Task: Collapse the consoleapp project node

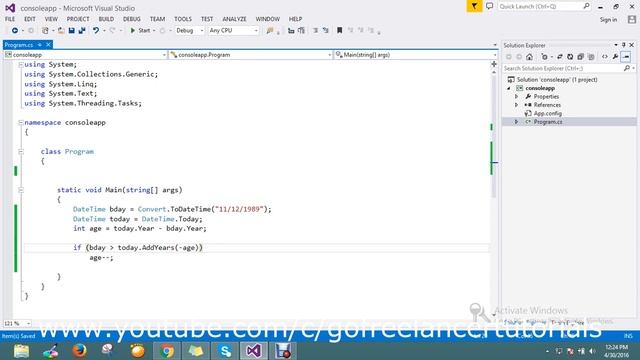Action: [x=509, y=88]
